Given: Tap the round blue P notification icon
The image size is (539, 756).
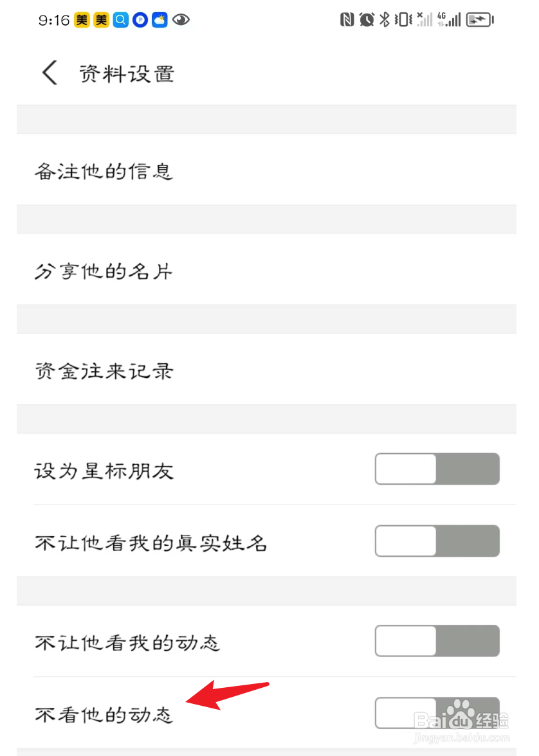Looking at the screenshot, I should (x=140, y=20).
